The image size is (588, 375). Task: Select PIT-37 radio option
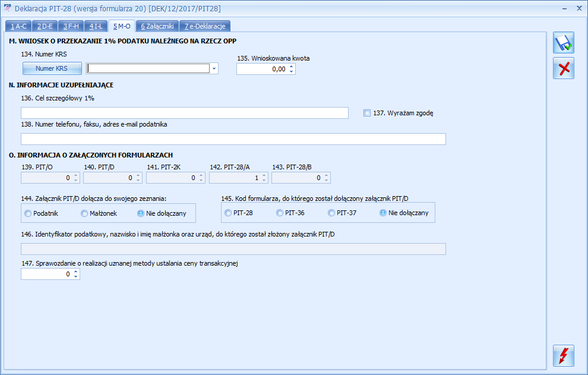pos(330,213)
